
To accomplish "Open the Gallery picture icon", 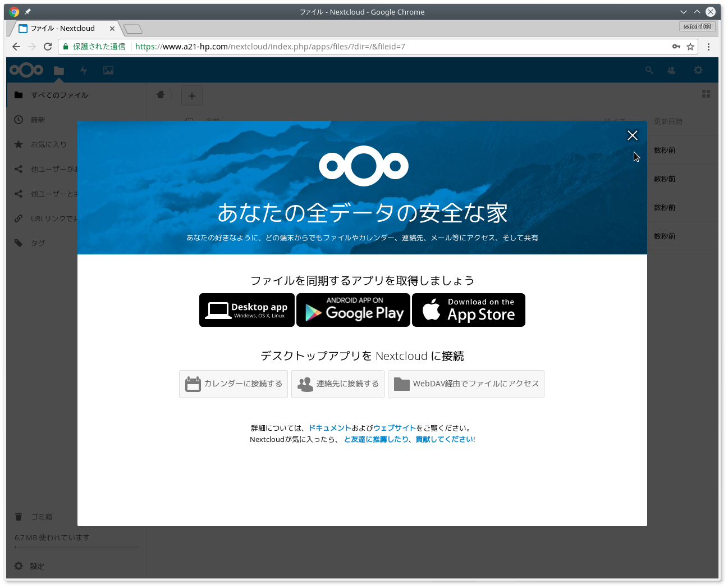I will (108, 70).
